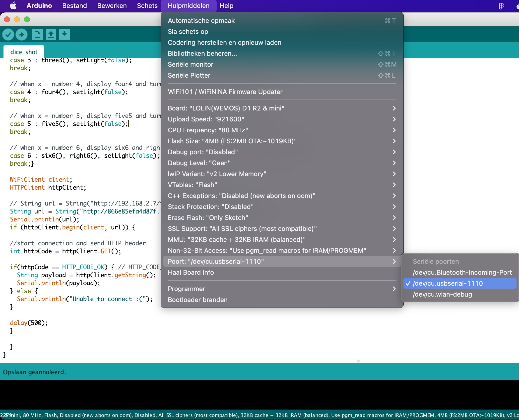Expand the Debug port Disabled submenu

point(282,152)
